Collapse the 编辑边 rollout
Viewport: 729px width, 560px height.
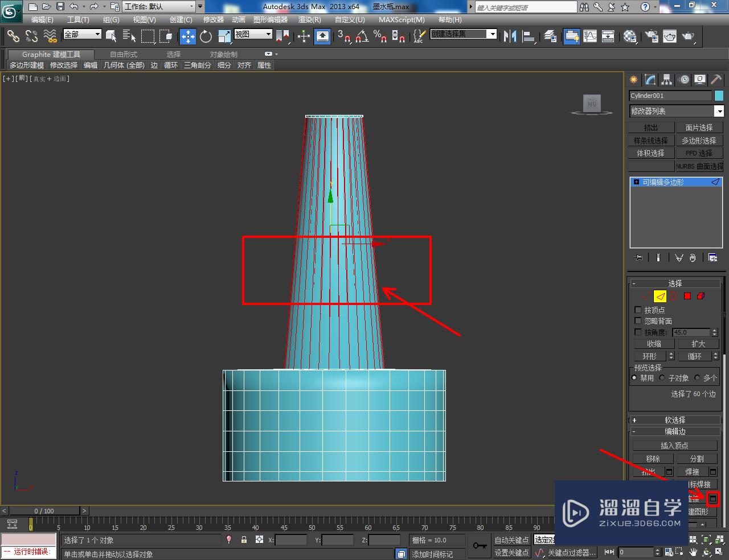[x=675, y=431]
